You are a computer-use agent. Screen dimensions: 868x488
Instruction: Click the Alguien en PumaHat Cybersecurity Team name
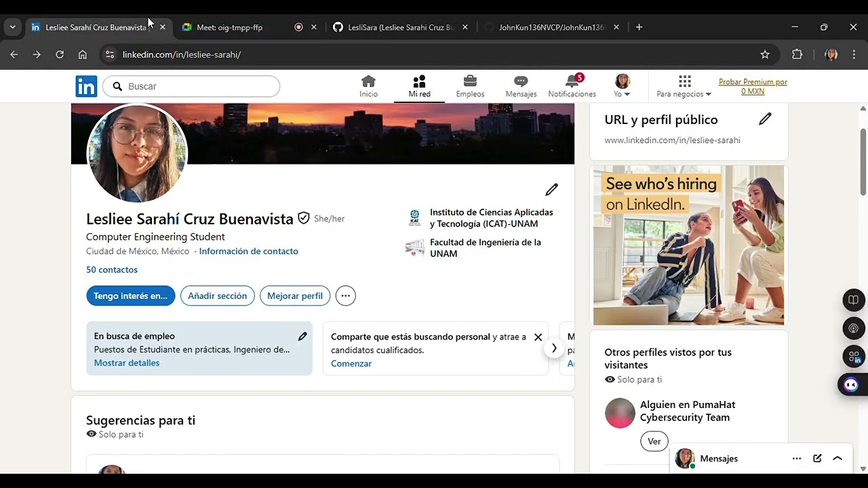point(688,411)
